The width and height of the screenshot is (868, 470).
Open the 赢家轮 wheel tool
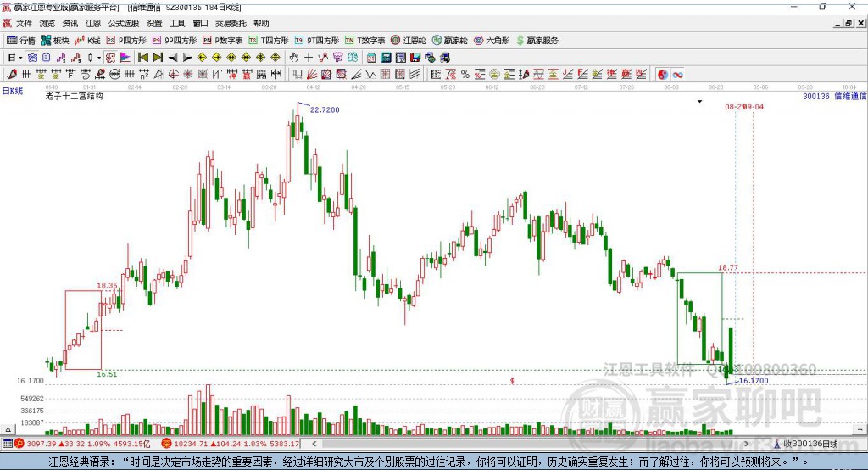(450, 41)
